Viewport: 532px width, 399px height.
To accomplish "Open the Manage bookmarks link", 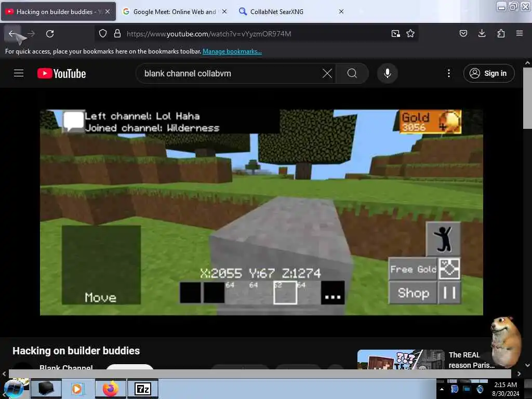I will click(232, 51).
